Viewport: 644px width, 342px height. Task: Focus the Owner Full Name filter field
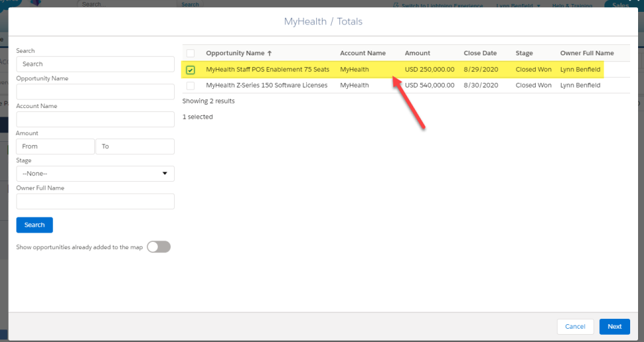coord(95,202)
